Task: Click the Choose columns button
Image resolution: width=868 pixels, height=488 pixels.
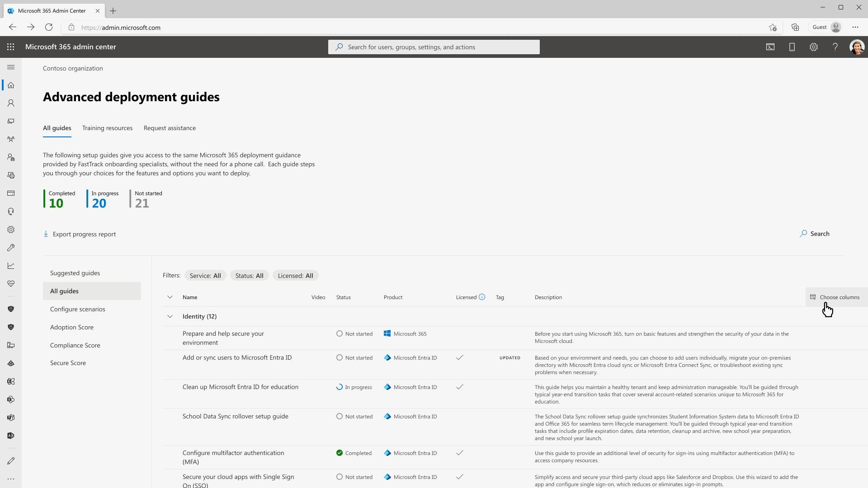Action: [835, 297]
